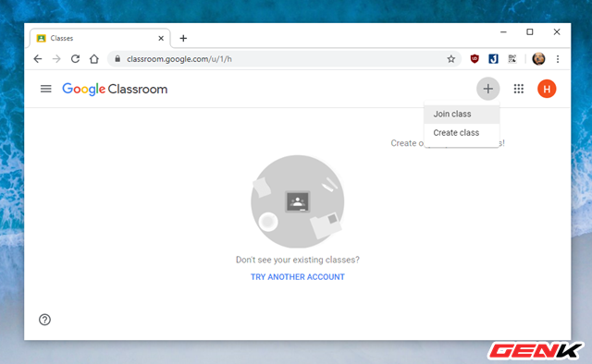Viewport: 592px width, 364px height.
Task: Close the Classes tab
Action: click(x=161, y=38)
